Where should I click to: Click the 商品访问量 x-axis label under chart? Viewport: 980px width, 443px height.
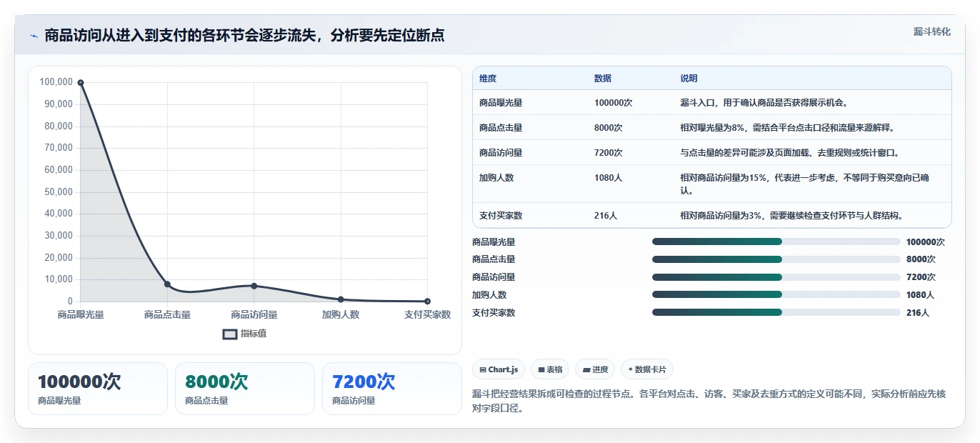click(254, 314)
